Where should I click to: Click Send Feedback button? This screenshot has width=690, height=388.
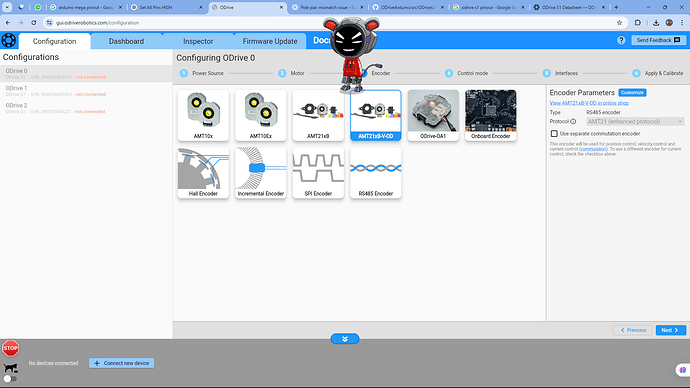(658, 40)
